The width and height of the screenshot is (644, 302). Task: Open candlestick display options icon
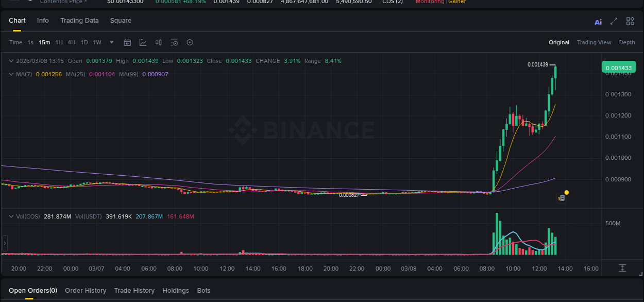click(159, 42)
